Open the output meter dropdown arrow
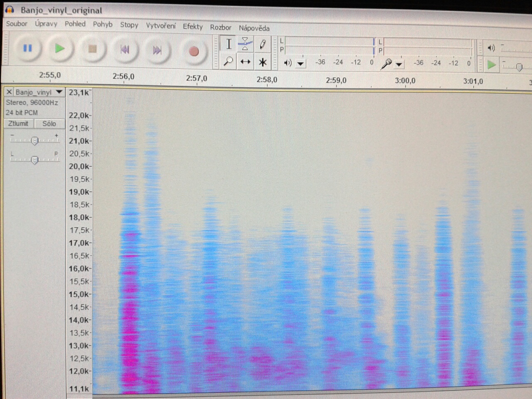The height and width of the screenshot is (399, 532). (x=300, y=64)
